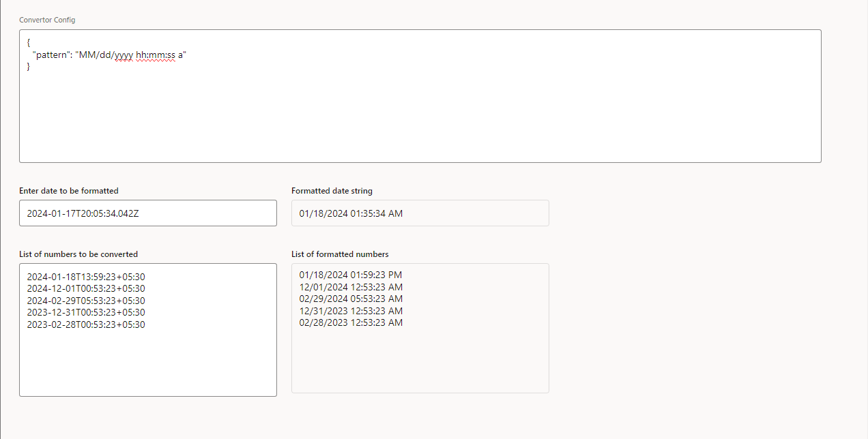The image size is (868, 439).
Task: Click the Formatted date string label
Action: pos(332,191)
